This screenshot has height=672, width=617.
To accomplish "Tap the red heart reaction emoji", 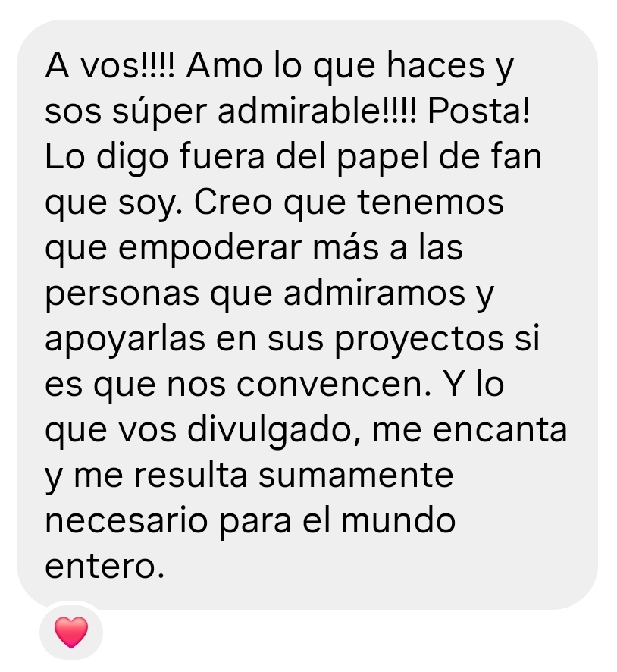I will pos(71,632).
